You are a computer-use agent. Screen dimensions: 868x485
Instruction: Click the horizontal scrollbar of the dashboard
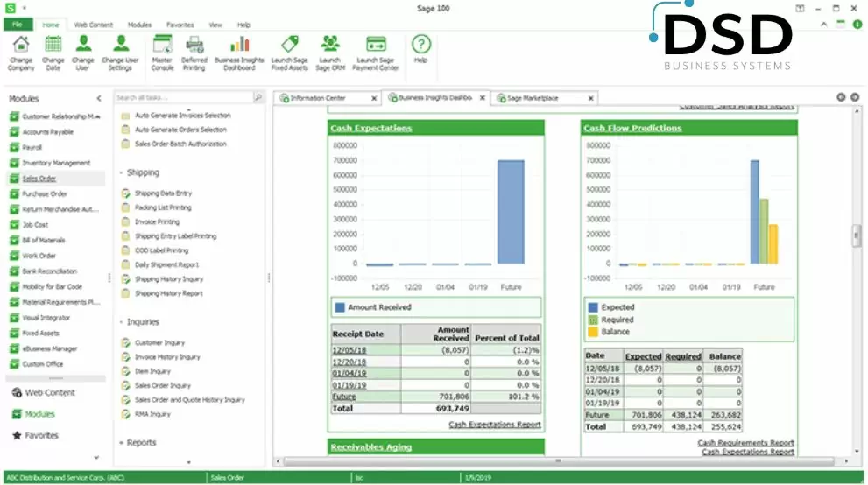(x=560, y=460)
